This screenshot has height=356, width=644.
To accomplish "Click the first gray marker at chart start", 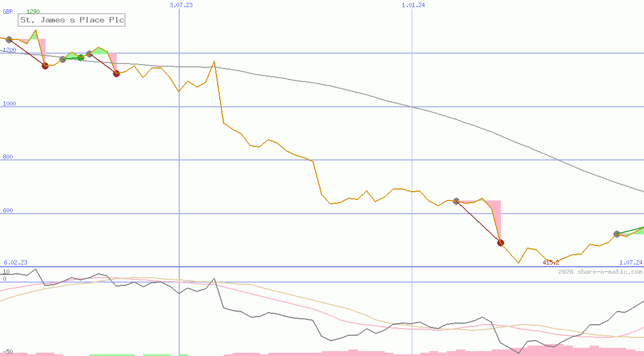I will (9, 39).
